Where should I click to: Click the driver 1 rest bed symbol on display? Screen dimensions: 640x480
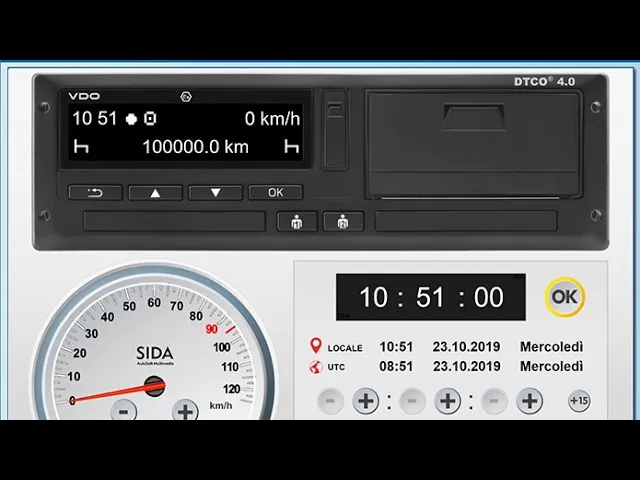[x=81, y=146]
